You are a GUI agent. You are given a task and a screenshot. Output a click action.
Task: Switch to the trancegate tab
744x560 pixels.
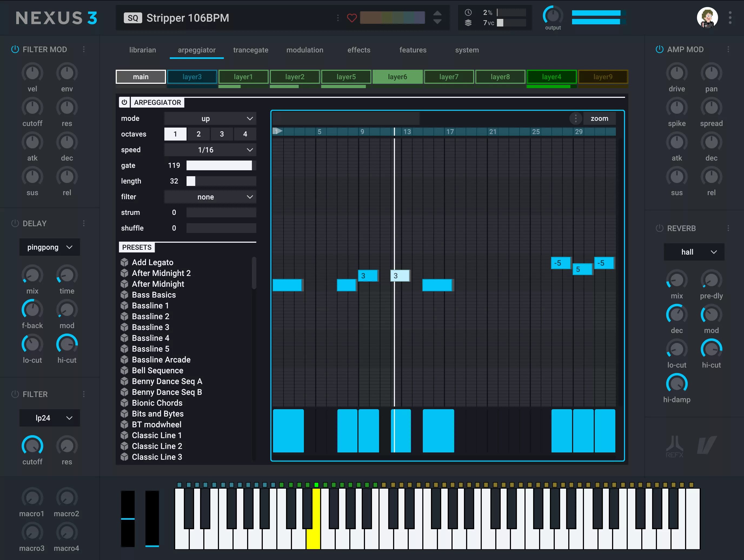pyautogui.click(x=250, y=50)
